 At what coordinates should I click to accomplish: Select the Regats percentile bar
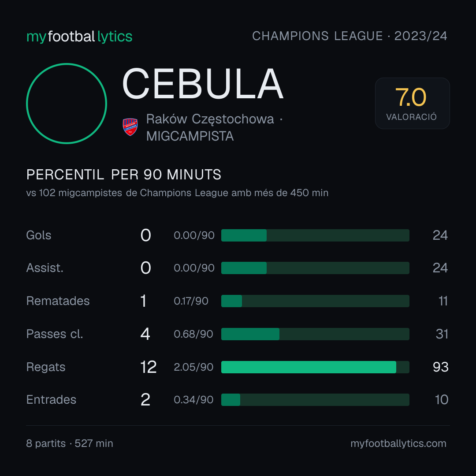tap(315, 367)
